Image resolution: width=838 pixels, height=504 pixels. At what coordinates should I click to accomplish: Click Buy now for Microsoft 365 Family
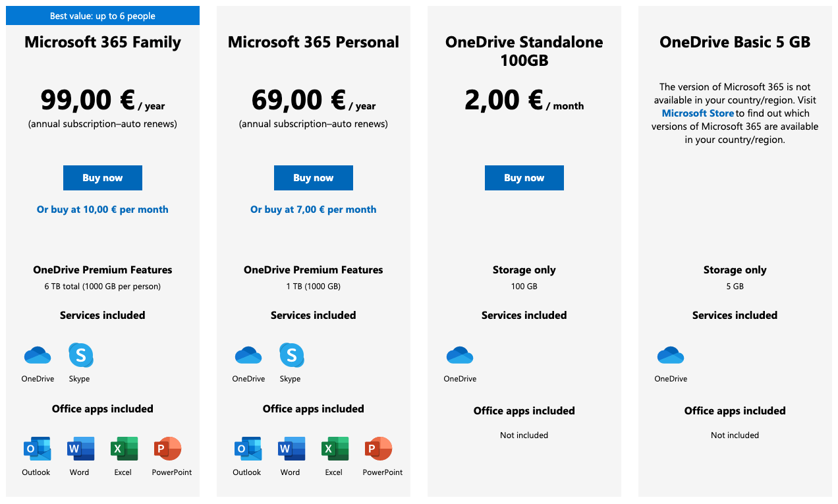click(x=103, y=178)
